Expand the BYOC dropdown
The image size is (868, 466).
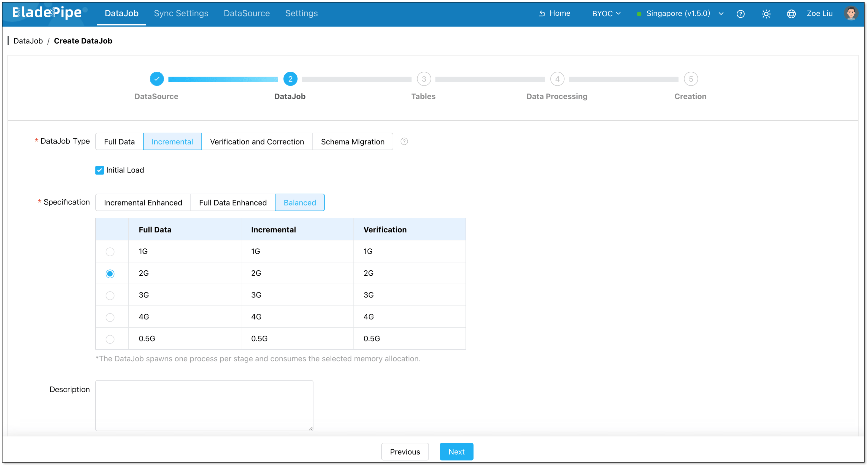[x=606, y=13]
